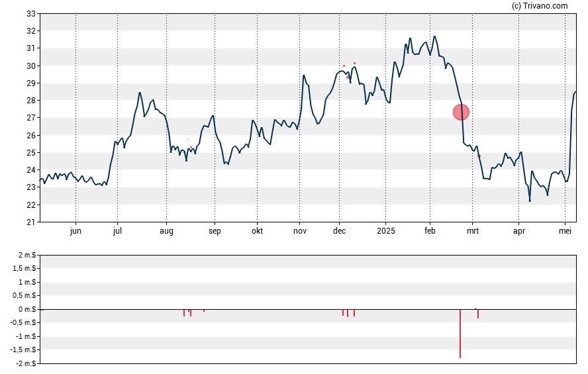
Task: Select the 'okt' label on the x-axis
Action: [x=257, y=231]
